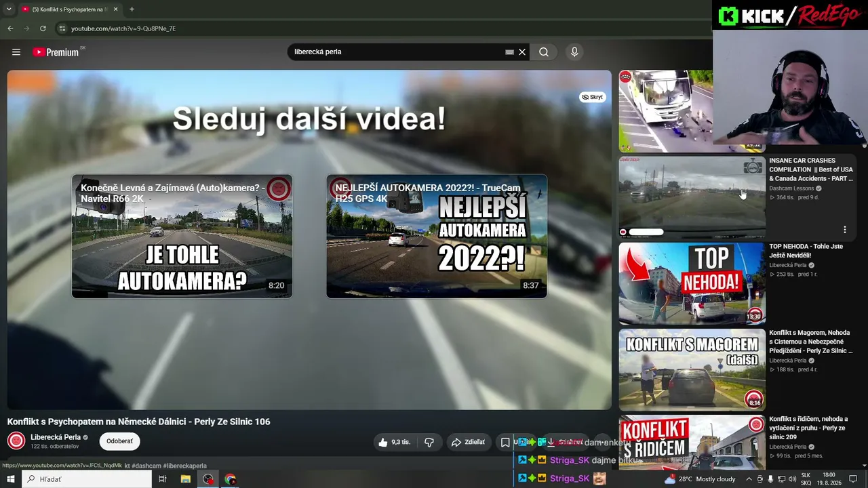The image size is (868, 488).
Task: Open the Meet Now camera tray icon
Action: pos(760,479)
